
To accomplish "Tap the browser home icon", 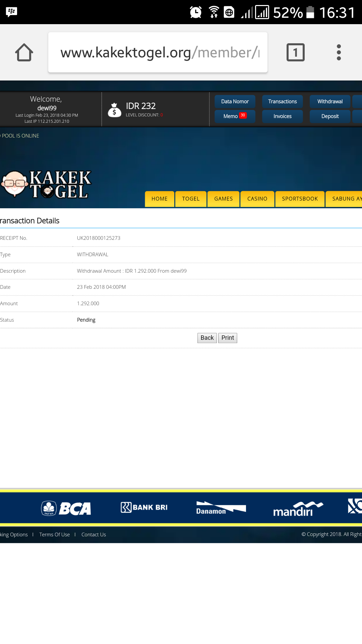I will point(24,52).
